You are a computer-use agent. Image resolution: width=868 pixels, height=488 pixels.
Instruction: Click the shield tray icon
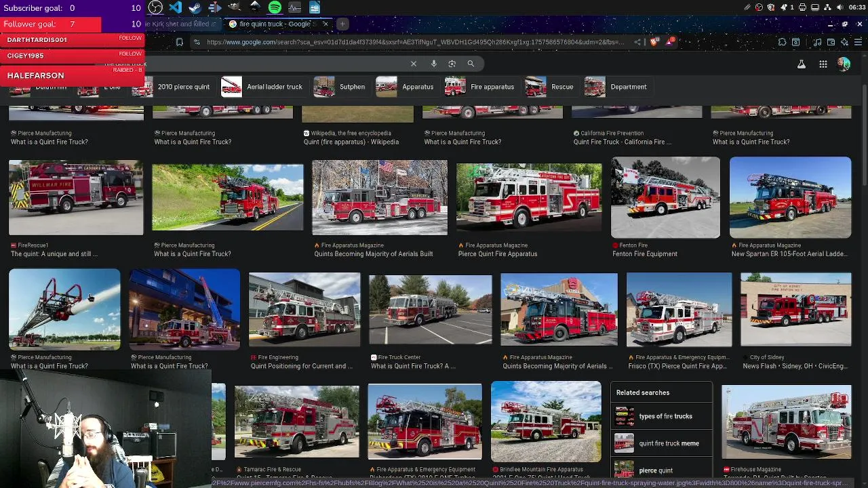[x=771, y=7]
